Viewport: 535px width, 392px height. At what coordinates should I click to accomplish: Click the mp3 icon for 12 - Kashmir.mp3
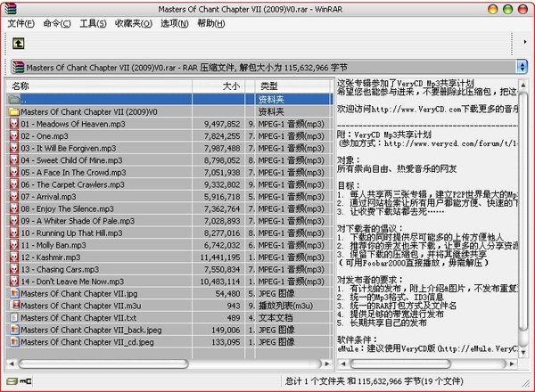[14, 257]
